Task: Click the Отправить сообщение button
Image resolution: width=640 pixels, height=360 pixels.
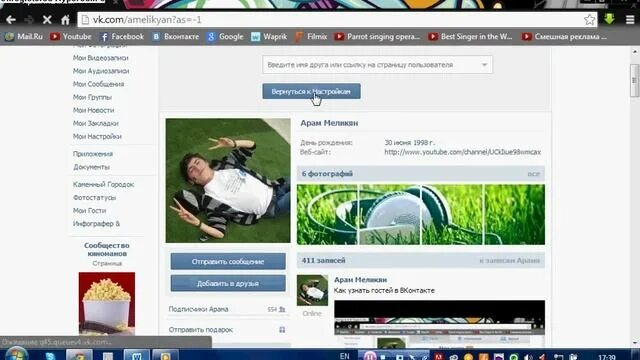Action: click(228, 261)
